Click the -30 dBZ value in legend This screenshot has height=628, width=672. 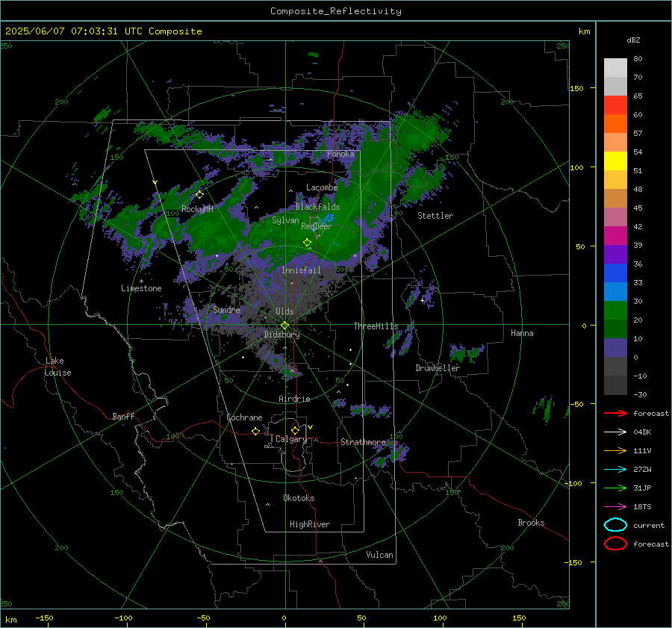(x=640, y=394)
